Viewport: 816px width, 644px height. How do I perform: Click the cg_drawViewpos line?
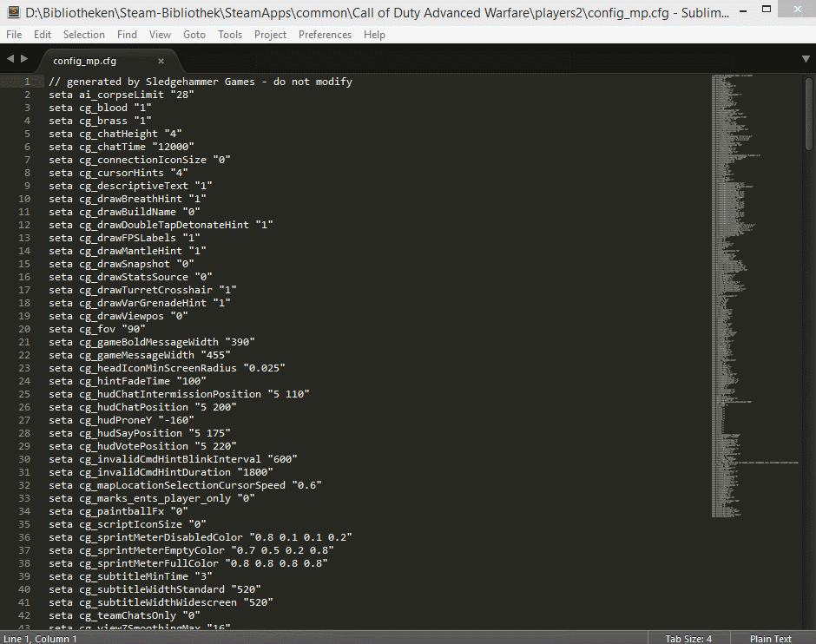118,316
